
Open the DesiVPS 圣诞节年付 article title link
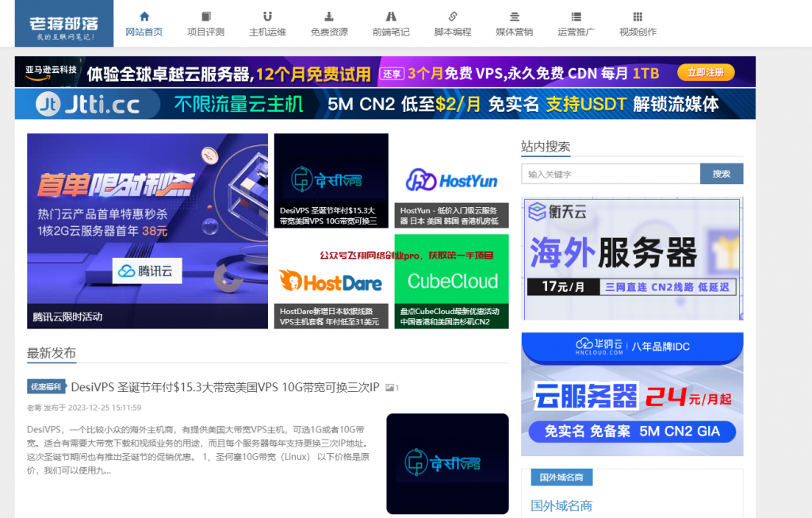click(x=225, y=387)
